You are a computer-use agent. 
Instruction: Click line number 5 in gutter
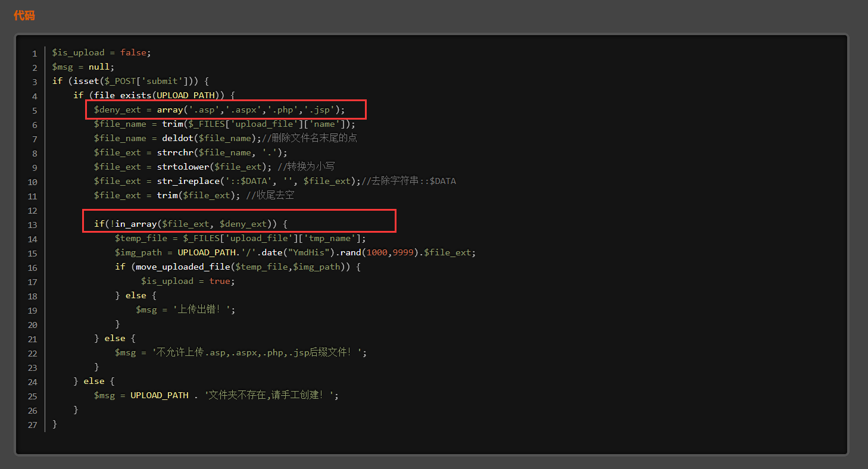pyautogui.click(x=35, y=110)
